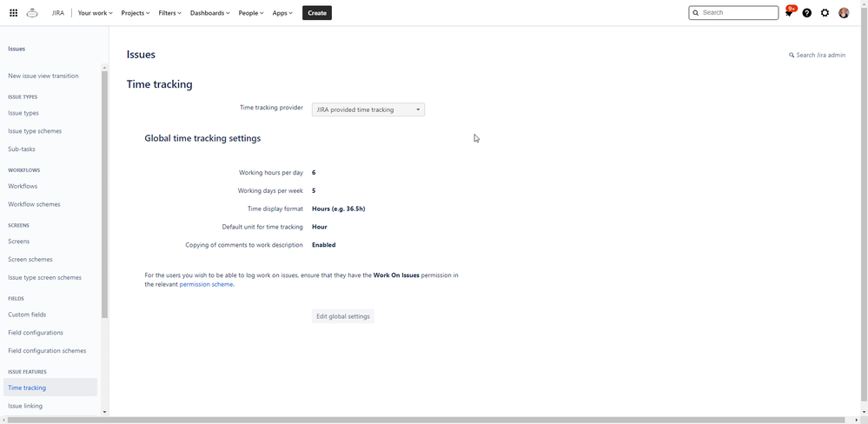Open Sub-tasks in sidebar
The height and width of the screenshot is (424, 868).
pyautogui.click(x=22, y=149)
